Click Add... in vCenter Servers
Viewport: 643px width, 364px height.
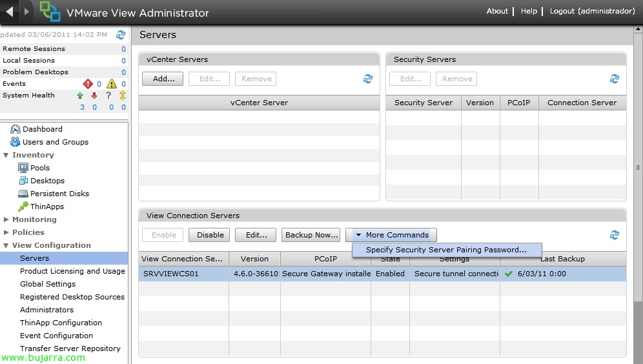tap(163, 79)
